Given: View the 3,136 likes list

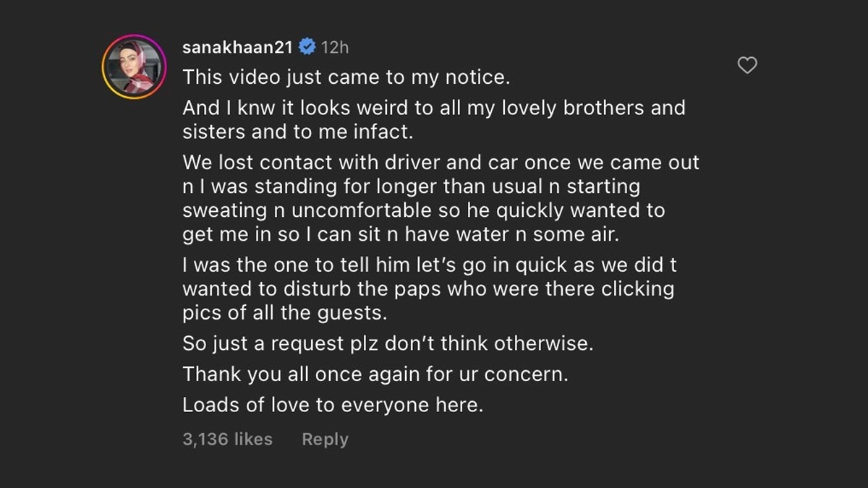Looking at the screenshot, I should click(227, 439).
